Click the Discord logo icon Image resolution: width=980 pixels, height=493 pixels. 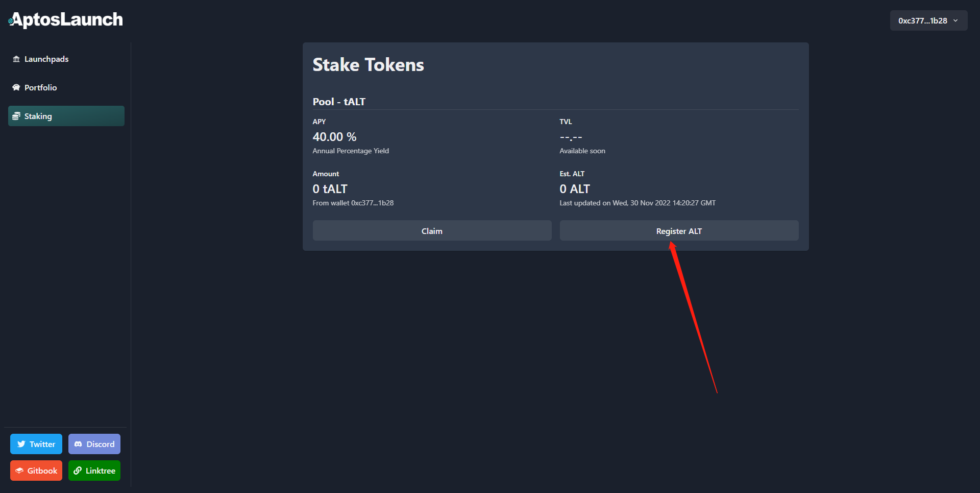tap(78, 444)
